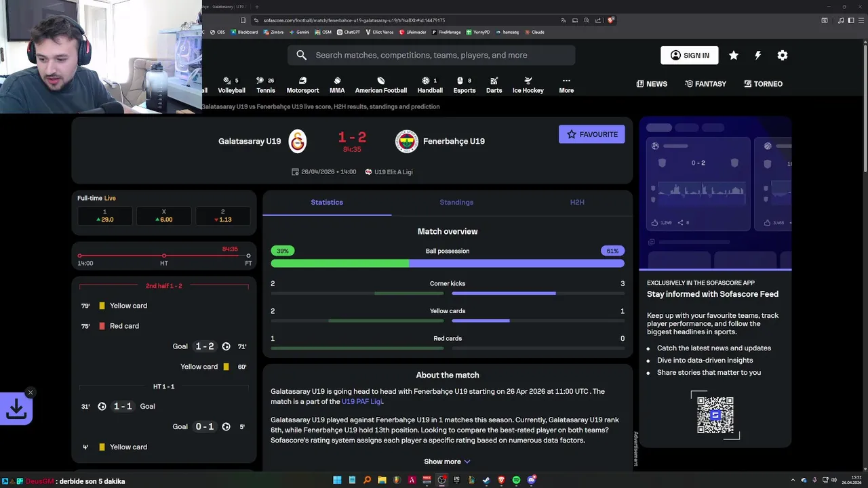The width and height of the screenshot is (868, 488).
Task: Click the search magnifier icon
Action: (301, 55)
